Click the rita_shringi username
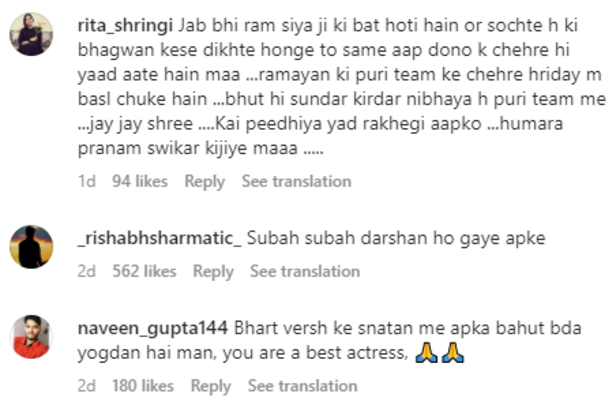The image size is (616, 416). pyautogui.click(x=125, y=26)
